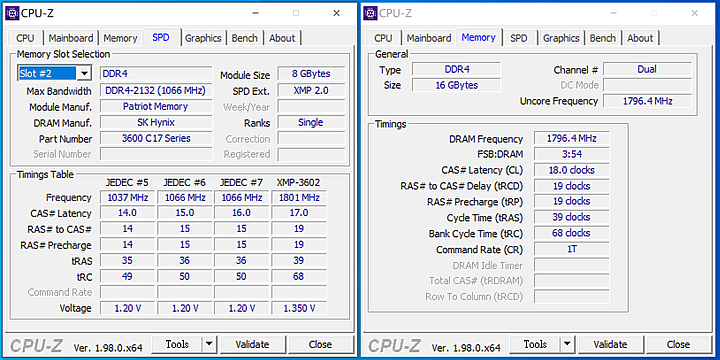Click the DDR4 memory type field in SPD
This screenshot has width=720, height=360.
point(156,74)
